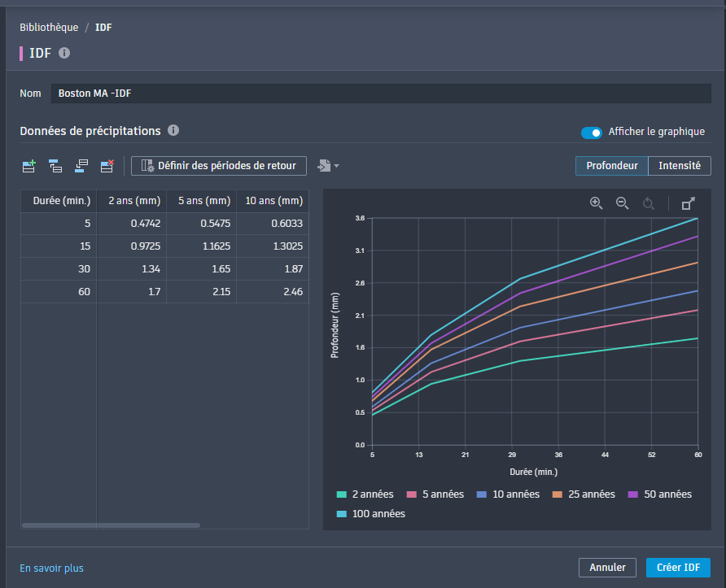Click Définir des périodes de retour button
The height and width of the screenshot is (588, 726).
coord(219,166)
